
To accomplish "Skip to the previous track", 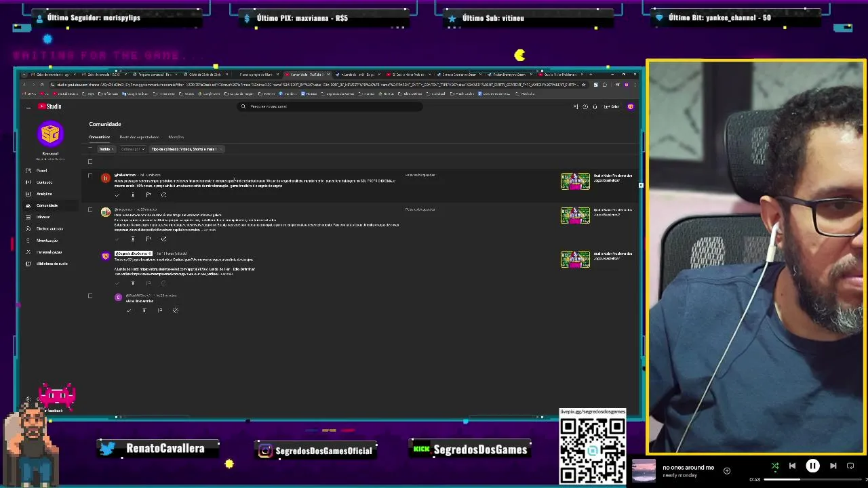I will click(x=792, y=466).
